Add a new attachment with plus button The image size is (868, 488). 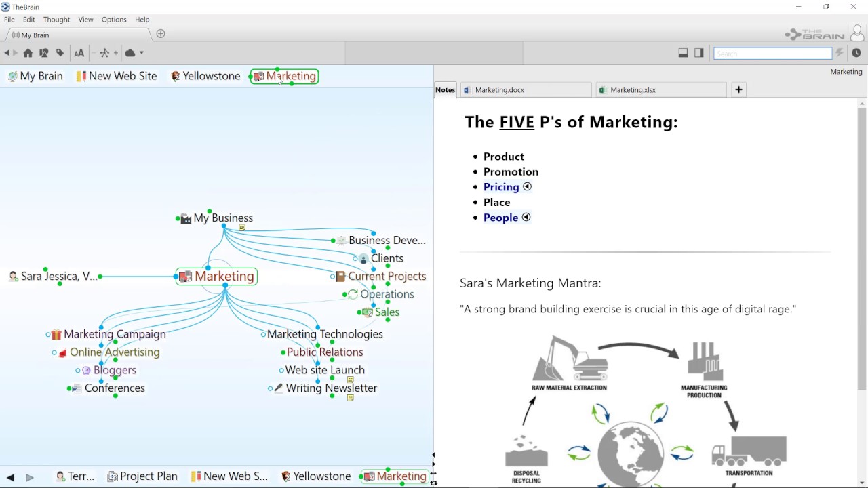(738, 89)
